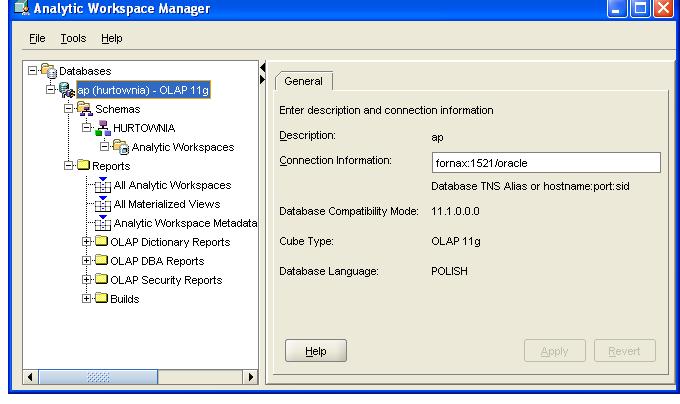Maximize the Analytic Workspace Manager window
Viewport: 680px width, 404px height.
640,8
